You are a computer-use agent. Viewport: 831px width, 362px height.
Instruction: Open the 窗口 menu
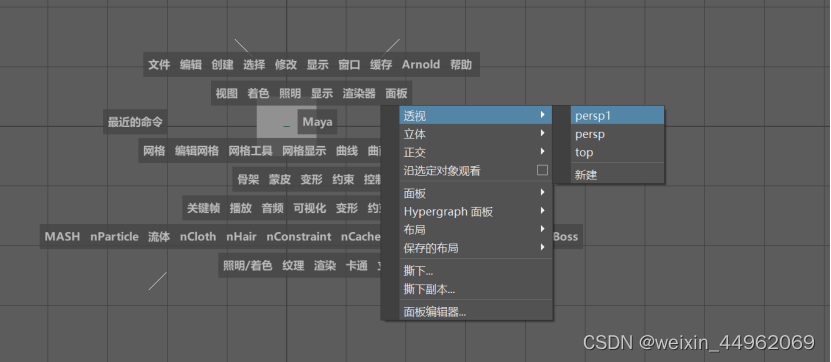pos(349,65)
